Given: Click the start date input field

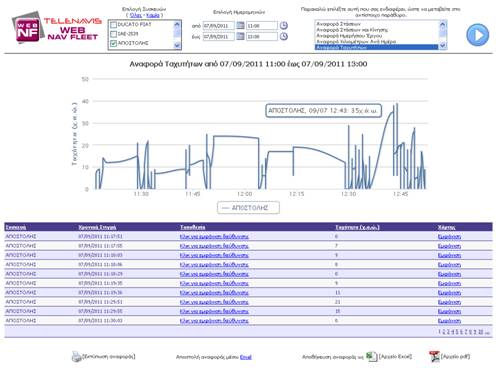Looking at the screenshot, I should (x=219, y=26).
